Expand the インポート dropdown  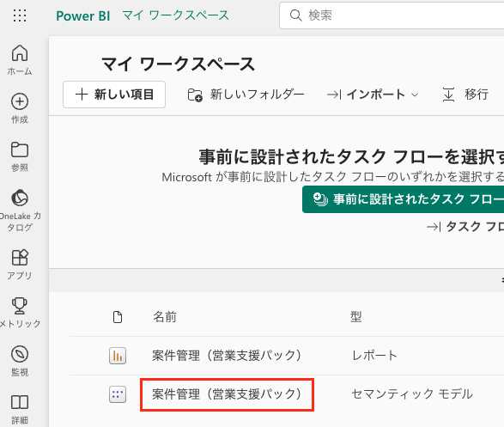(373, 95)
